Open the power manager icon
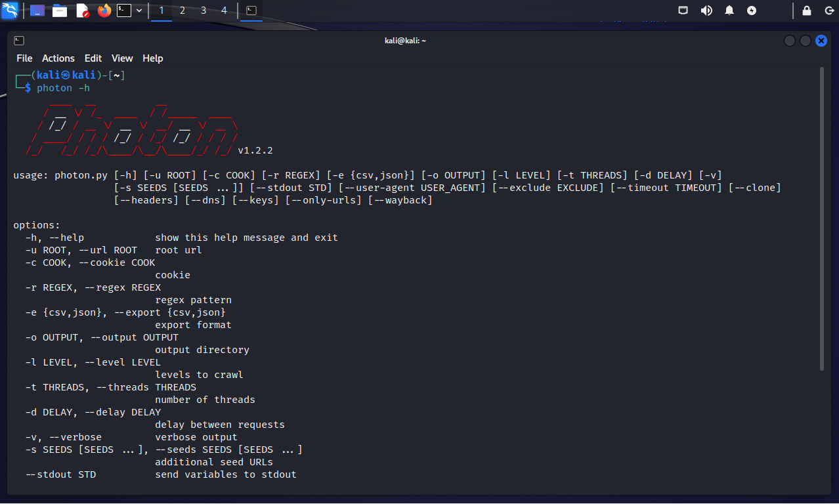Screen dimensions: 839x504 point(752,10)
